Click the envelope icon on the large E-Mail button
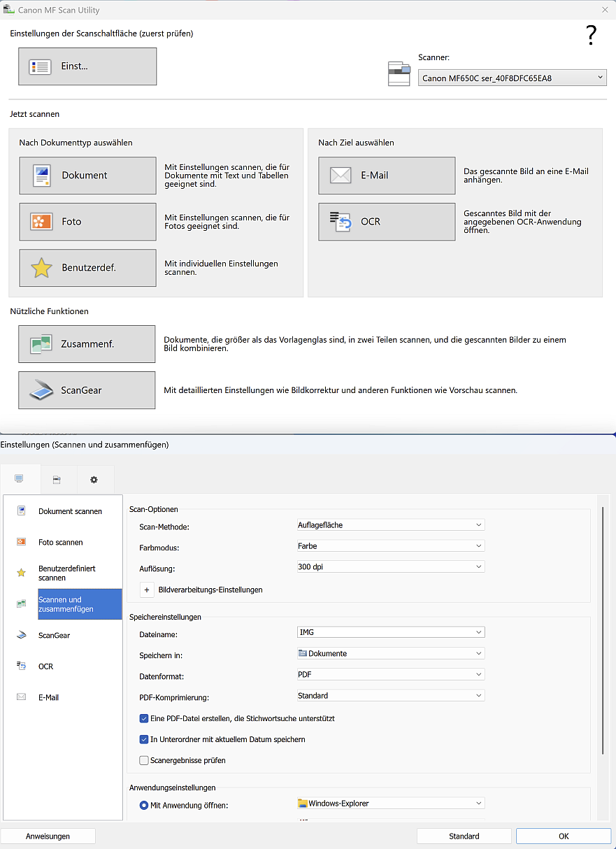The width and height of the screenshot is (616, 849). pos(341,176)
